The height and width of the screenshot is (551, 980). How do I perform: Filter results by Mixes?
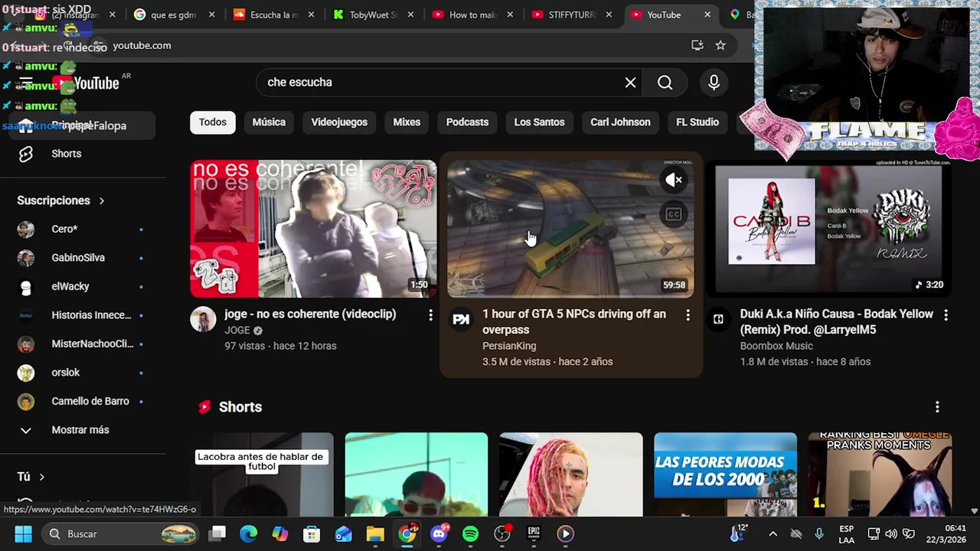[x=407, y=122]
